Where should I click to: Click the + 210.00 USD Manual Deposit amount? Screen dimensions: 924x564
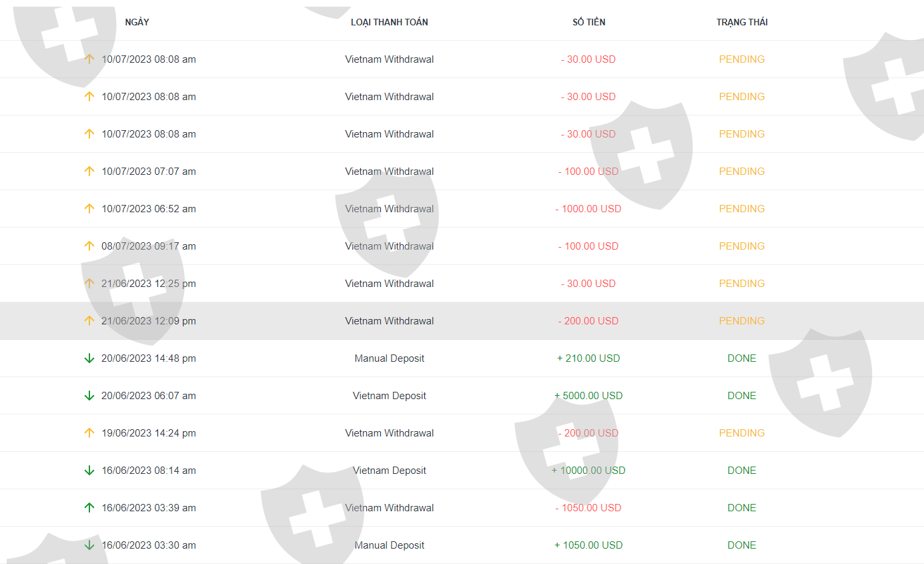(588, 358)
